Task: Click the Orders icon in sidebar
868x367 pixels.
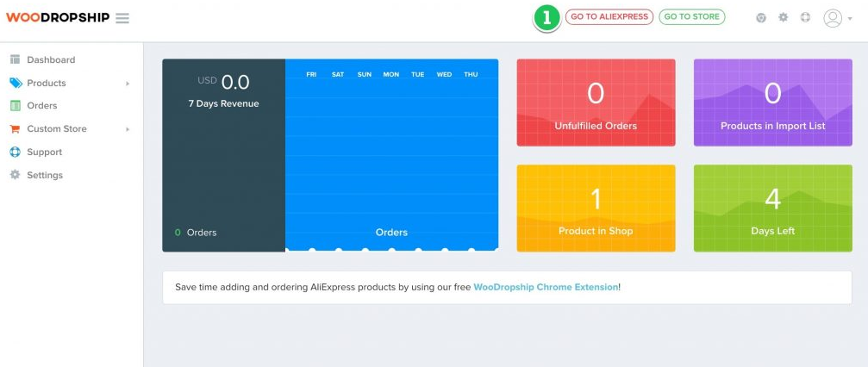Action: click(15, 105)
